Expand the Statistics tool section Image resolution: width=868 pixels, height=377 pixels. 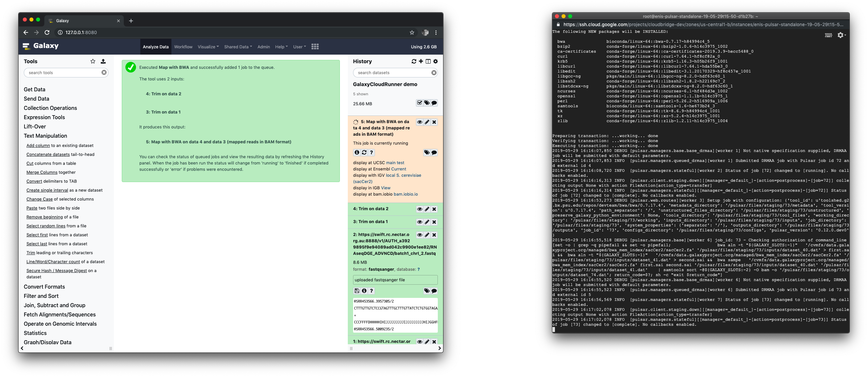35,333
